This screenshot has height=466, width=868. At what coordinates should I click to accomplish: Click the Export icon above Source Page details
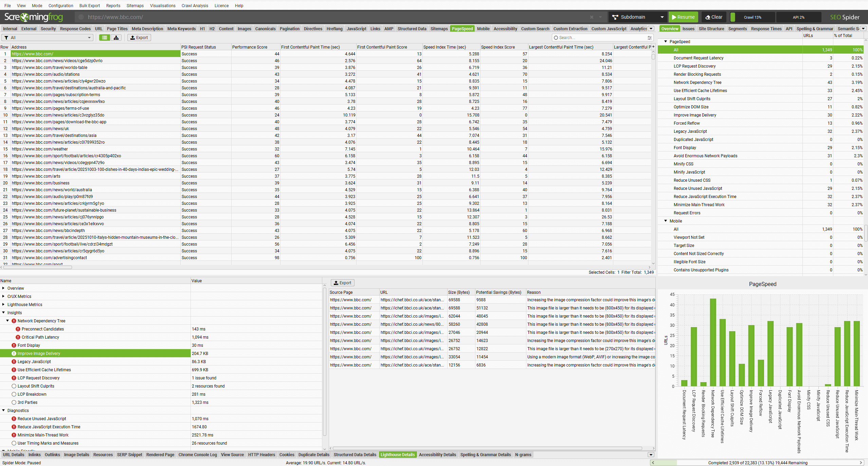coord(342,283)
